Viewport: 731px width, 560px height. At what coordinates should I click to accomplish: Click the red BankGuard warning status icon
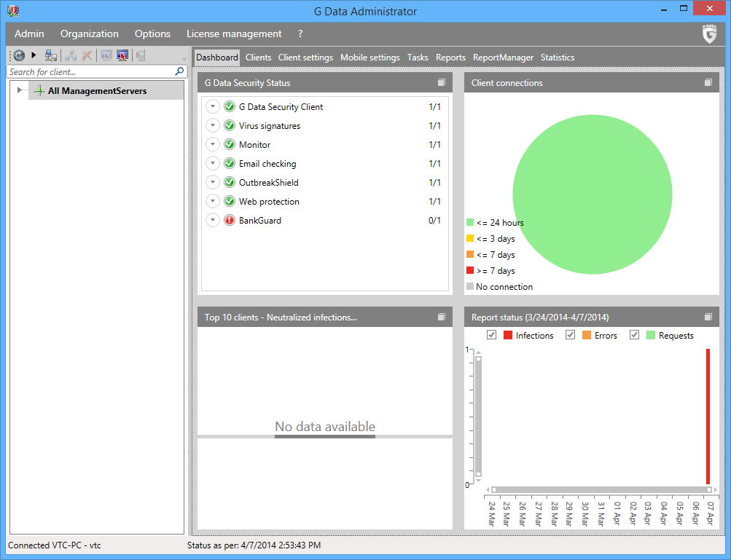pyautogui.click(x=229, y=221)
